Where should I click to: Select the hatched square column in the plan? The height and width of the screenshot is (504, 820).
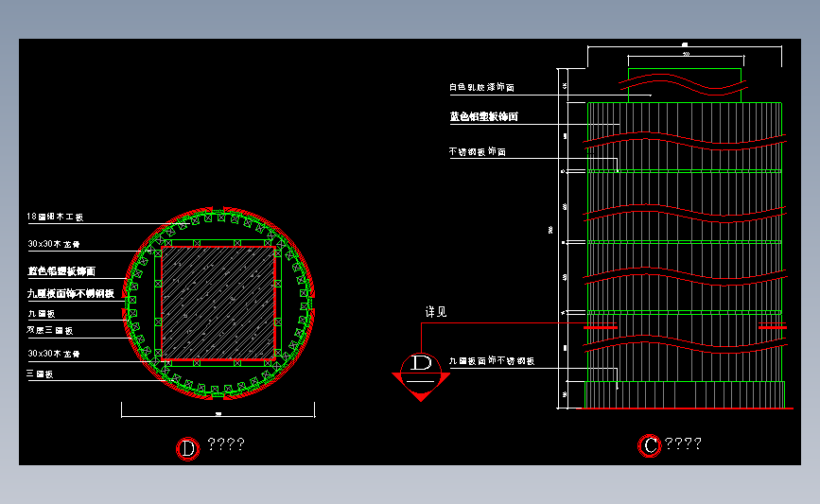click(218, 304)
